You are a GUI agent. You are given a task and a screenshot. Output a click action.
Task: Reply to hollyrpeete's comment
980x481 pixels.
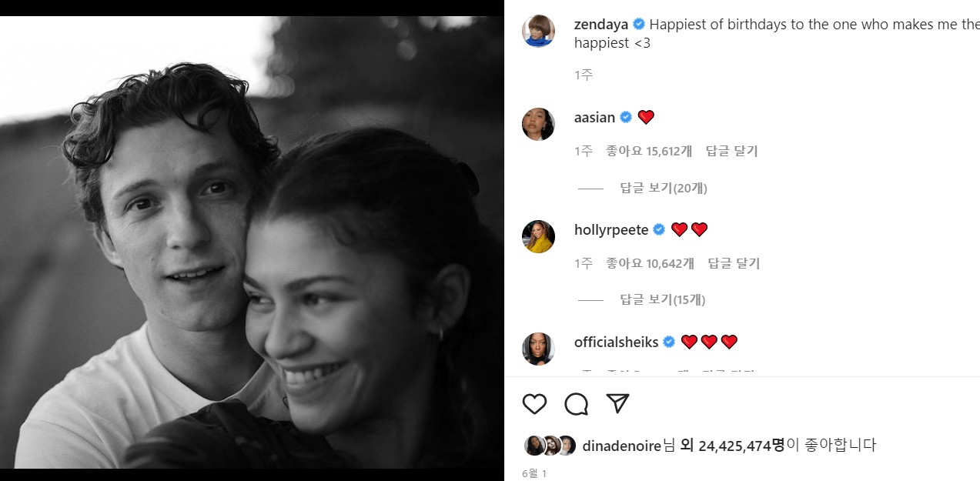(x=733, y=263)
